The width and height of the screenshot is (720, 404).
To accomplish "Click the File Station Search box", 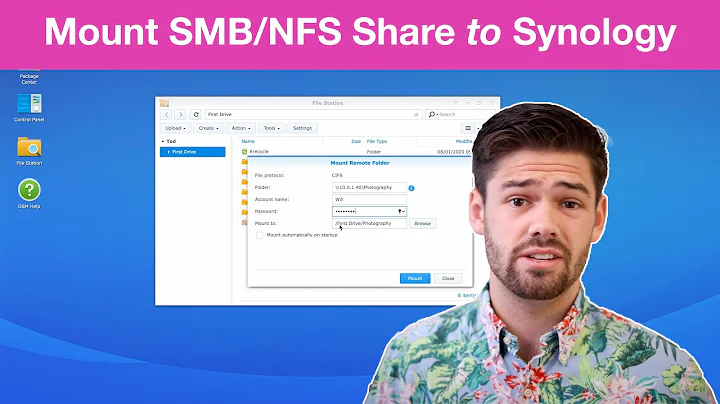I will (x=463, y=114).
